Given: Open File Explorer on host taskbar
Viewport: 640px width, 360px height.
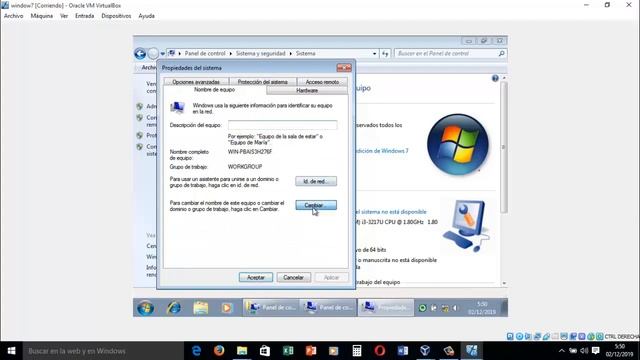Looking at the screenshot, I should click(x=242, y=351).
